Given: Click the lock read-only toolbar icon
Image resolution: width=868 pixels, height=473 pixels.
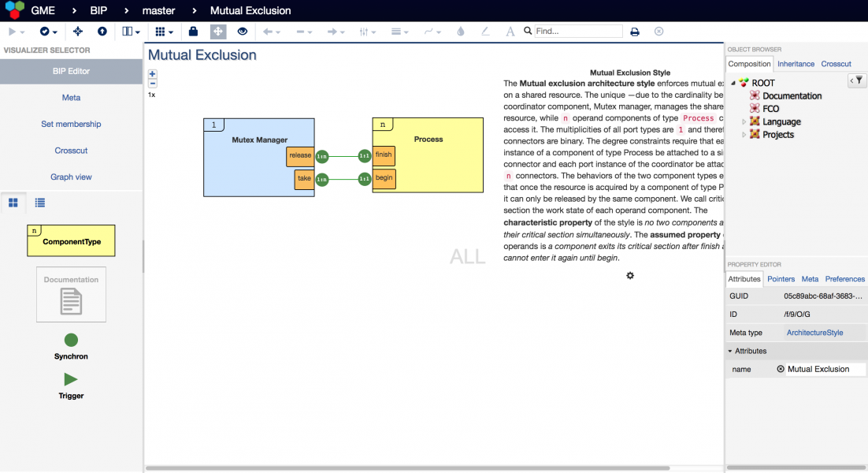Looking at the screenshot, I should 193,32.
